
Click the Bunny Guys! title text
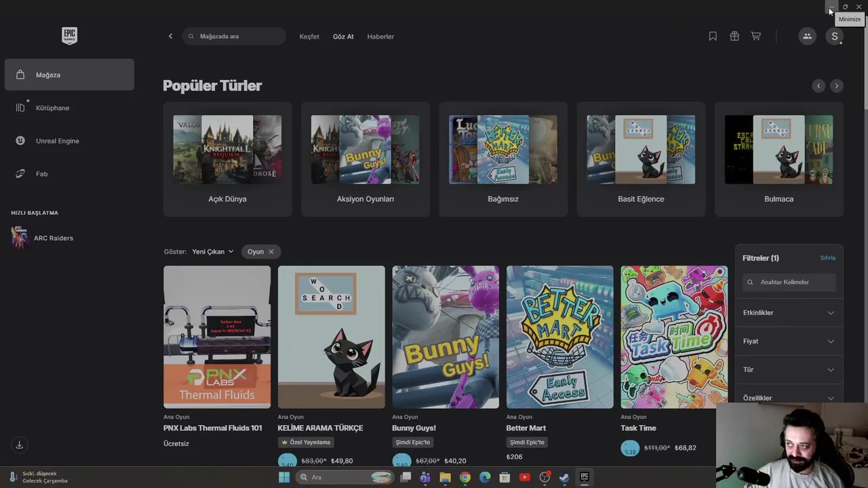tap(414, 428)
